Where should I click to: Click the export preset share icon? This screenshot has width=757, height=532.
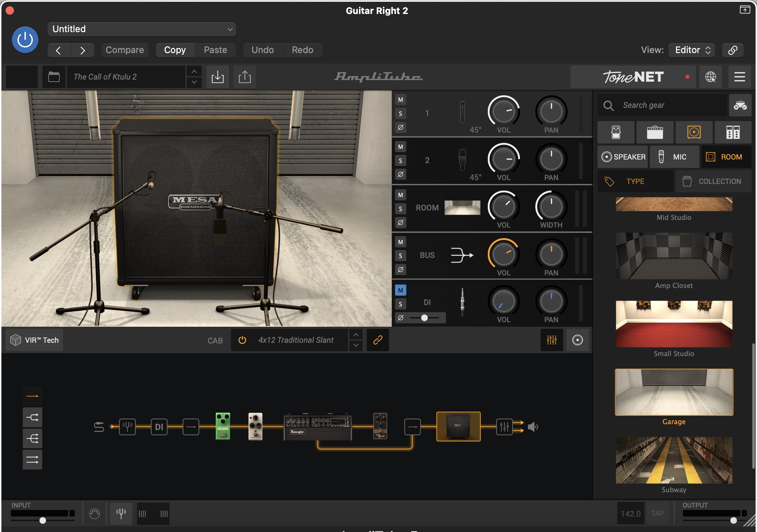245,77
